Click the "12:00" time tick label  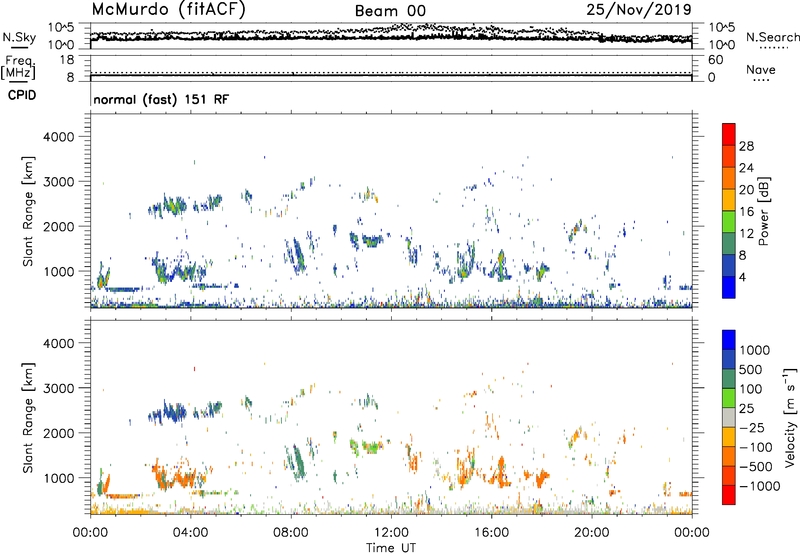pyautogui.click(x=391, y=533)
